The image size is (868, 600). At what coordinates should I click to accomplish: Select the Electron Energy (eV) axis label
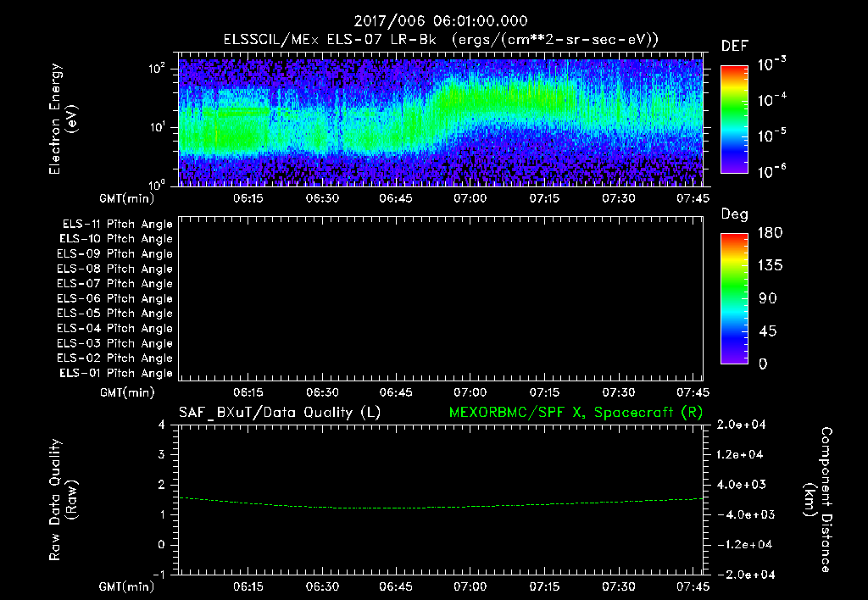click(63, 119)
